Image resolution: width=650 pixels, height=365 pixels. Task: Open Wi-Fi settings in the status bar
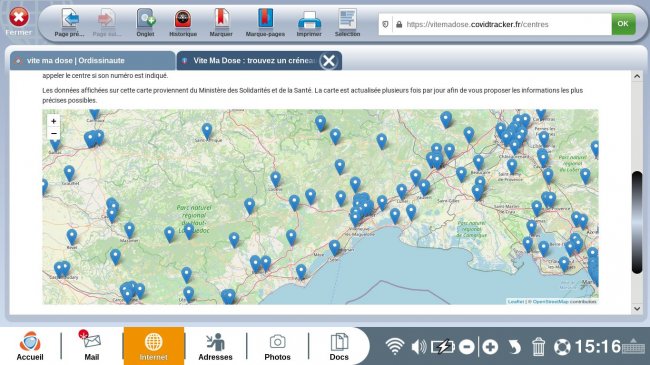coord(395,346)
